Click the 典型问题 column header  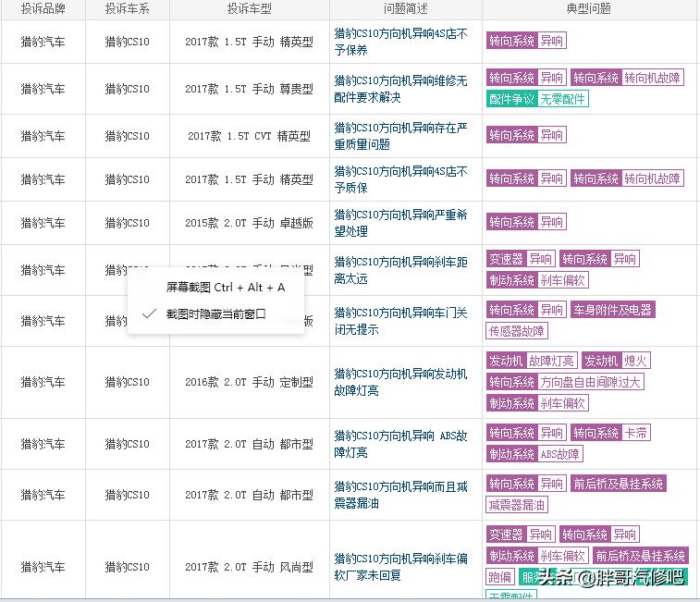pyautogui.click(x=588, y=9)
